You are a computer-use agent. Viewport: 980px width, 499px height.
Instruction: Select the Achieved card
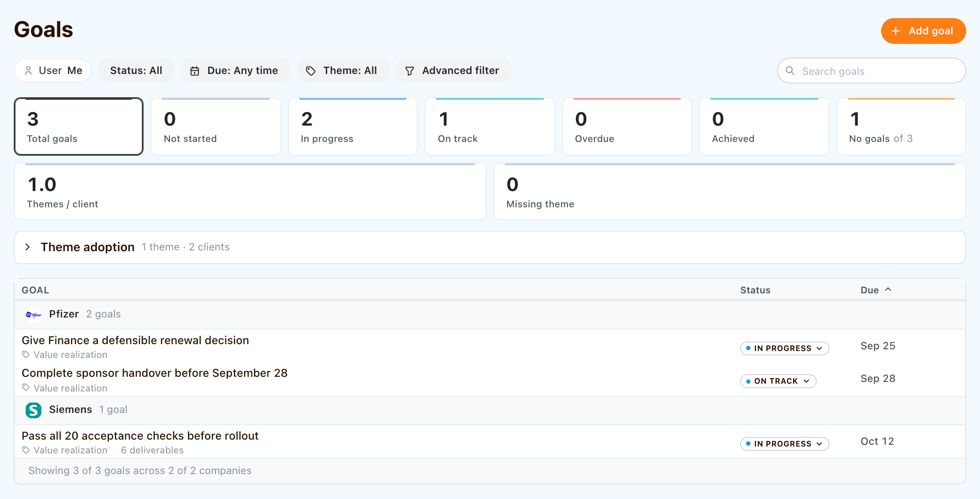(x=764, y=126)
